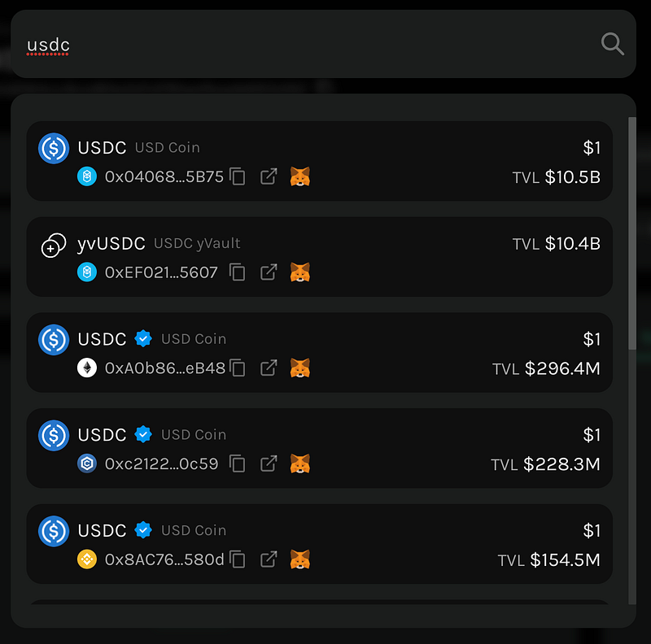The width and height of the screenshot is (651, 644).
Task: Add yvUSDC token to MetaMask
Action: coord(299,272)
